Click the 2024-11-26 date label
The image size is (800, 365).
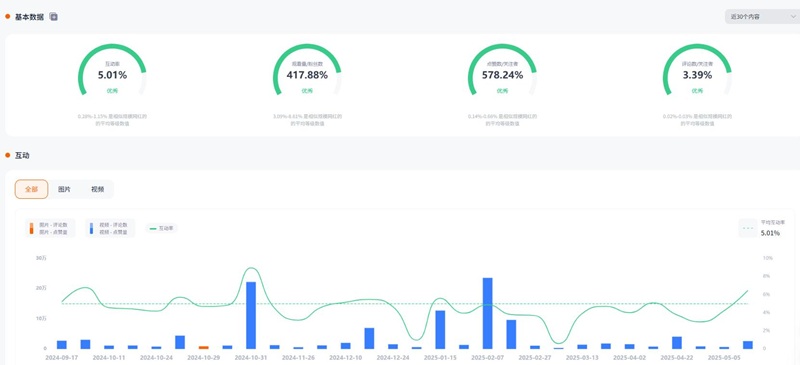[x=298, y=358]
